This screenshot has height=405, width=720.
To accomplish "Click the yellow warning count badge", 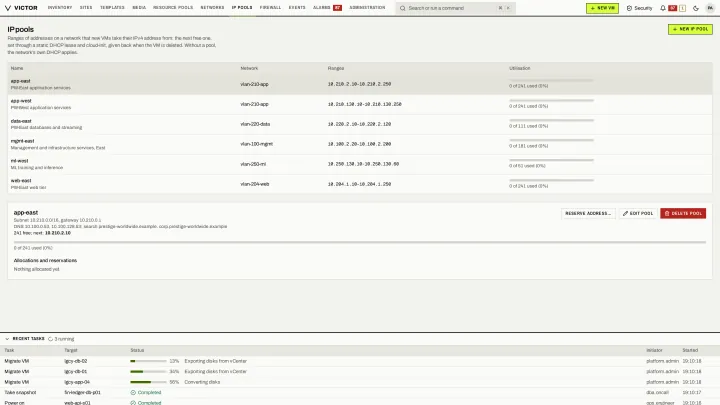I will 682,8.
